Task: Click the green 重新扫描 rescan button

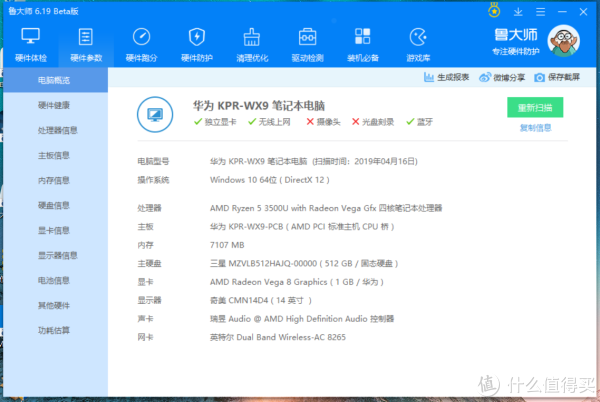Action: pyautogui.click(x=535, y=107)
